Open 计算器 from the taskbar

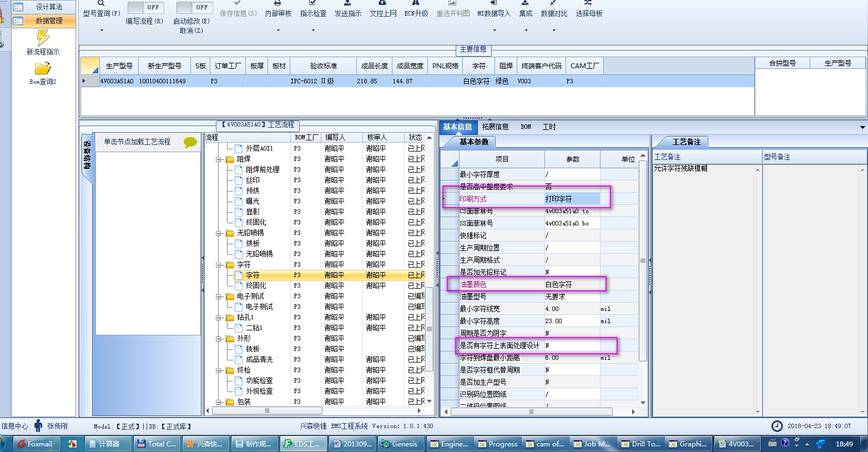point(108,444)
